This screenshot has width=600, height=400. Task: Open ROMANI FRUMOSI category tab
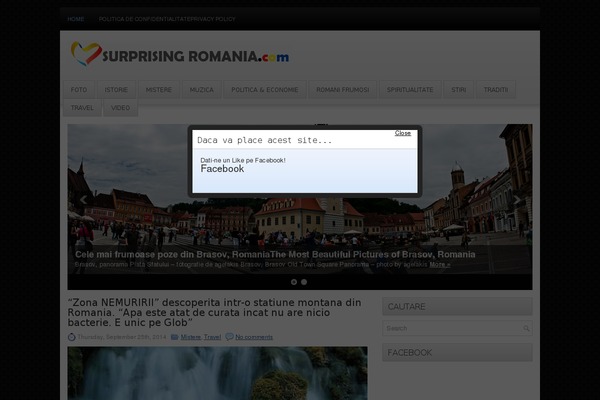(x=343, y=90)
